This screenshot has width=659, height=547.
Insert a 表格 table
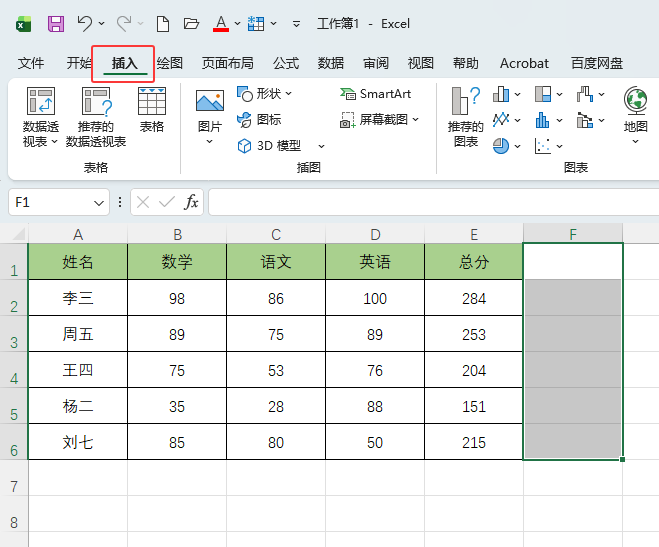(152, 110)
